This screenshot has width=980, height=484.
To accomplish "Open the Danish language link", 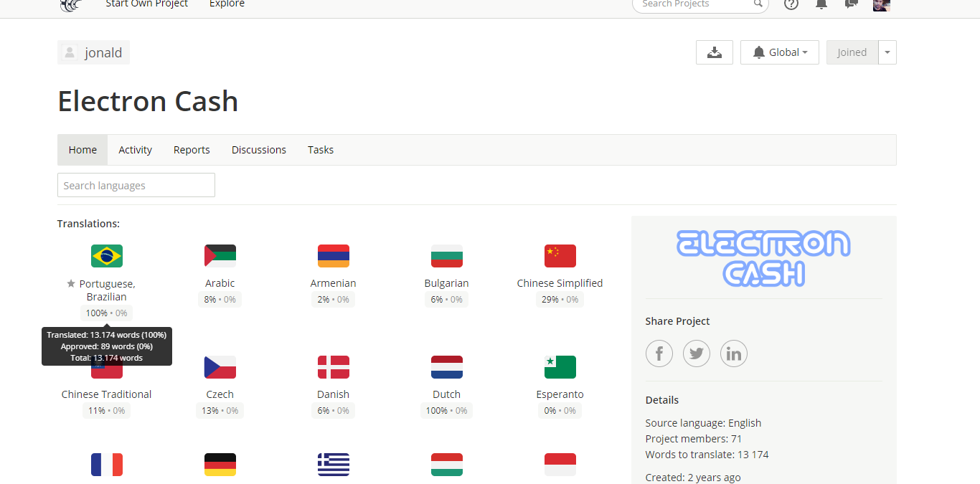I will (x=334, y=394).
